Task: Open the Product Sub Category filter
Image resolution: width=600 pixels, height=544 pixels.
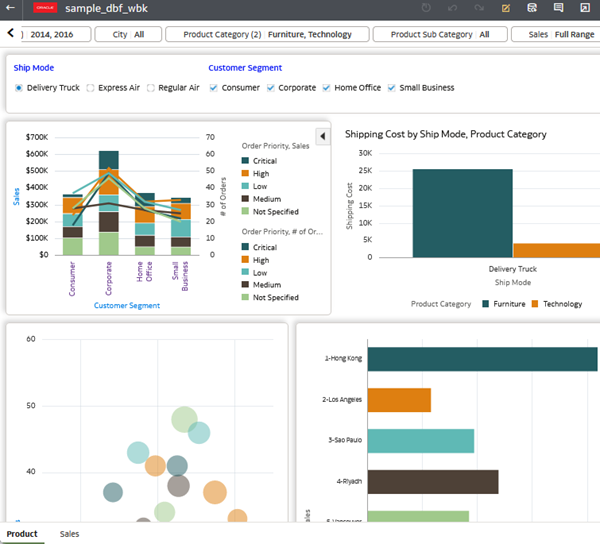Action: [x=439, y=34]
